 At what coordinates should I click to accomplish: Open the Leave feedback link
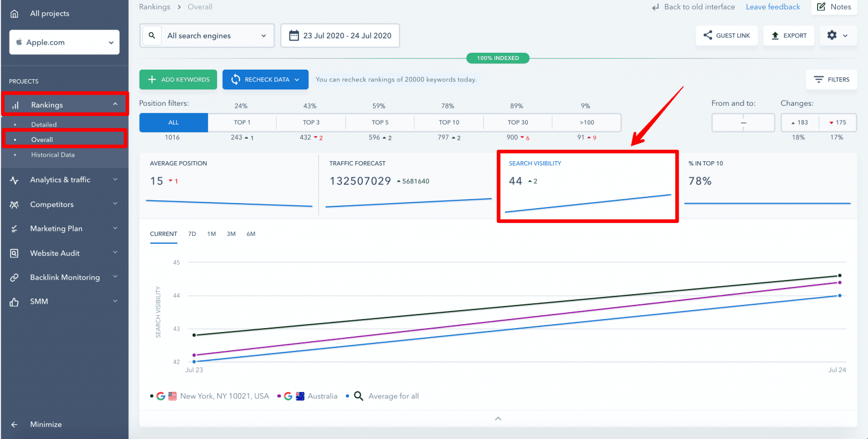coord(773,7)
